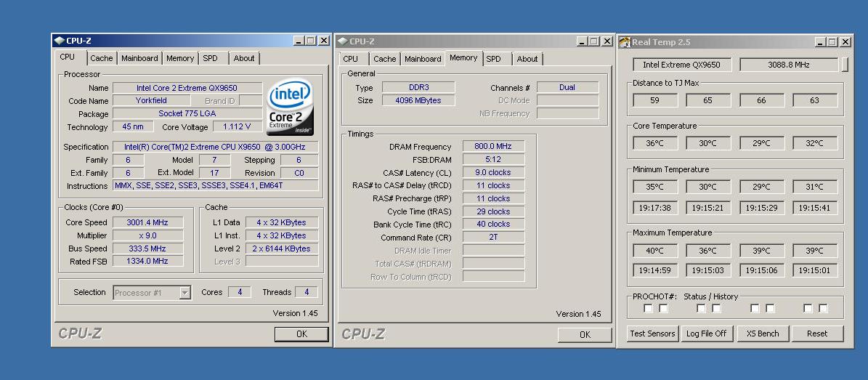
Task: Click Intel Extreme QX9650 field in Real Temp
Action: pos(682,65)
